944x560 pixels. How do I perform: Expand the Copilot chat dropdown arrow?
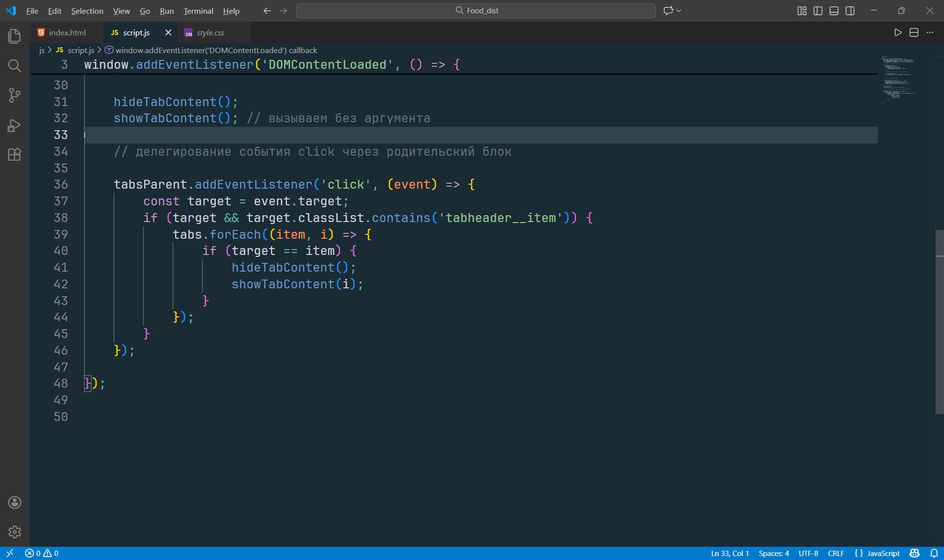click(x=679, y=11)
